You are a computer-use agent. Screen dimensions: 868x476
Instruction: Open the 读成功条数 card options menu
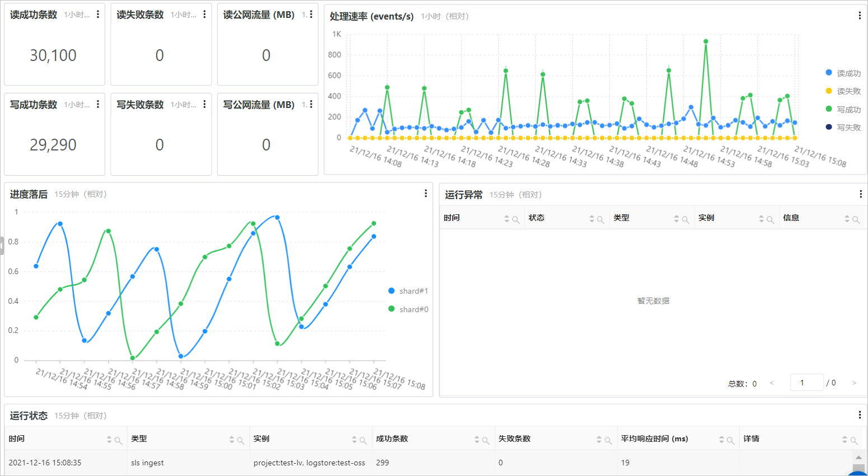(x=98, y=15)
